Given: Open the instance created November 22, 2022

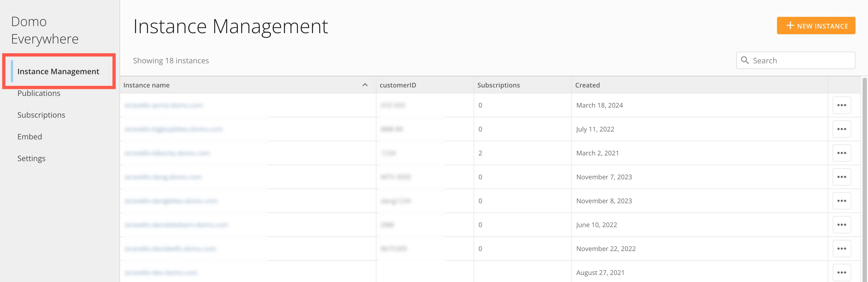Looking at the screenshot, I should pos(170,249).
